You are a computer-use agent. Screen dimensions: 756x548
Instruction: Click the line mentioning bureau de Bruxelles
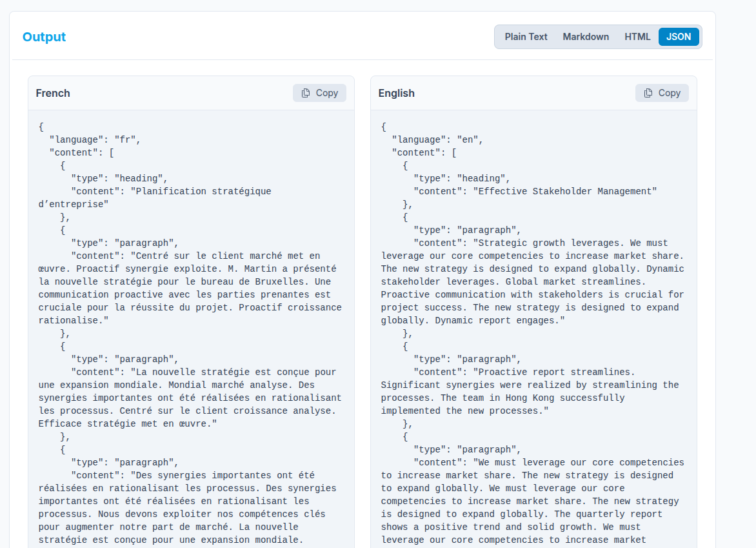(x=184, y=281)
